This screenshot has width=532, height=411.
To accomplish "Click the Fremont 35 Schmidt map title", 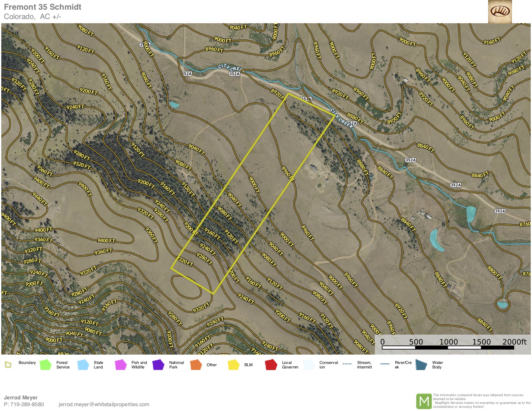I will tap(43, 7).
